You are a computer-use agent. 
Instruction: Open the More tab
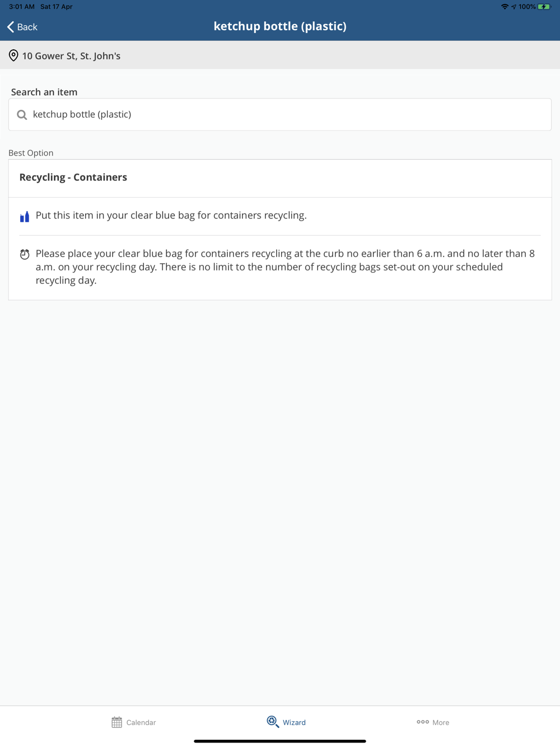tap(433, 722)
